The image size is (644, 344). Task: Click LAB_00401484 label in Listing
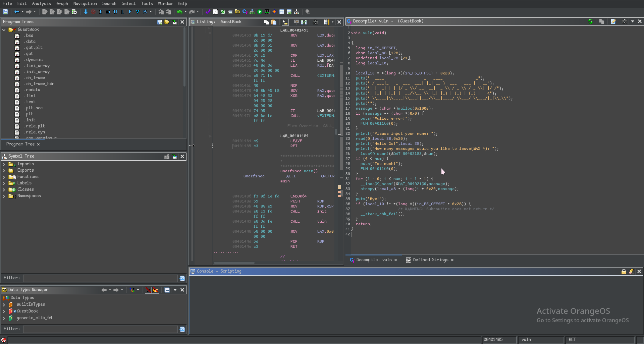coord(294,136)
